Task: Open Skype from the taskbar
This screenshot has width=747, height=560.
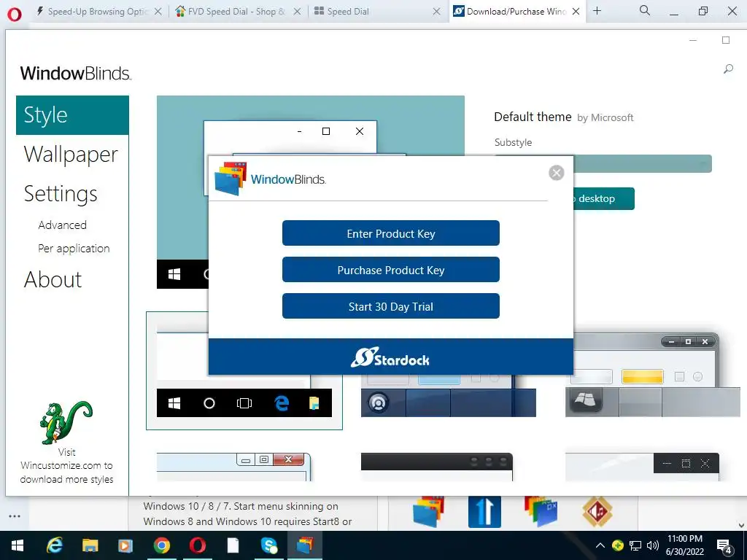Action: (x=269, y=545)
